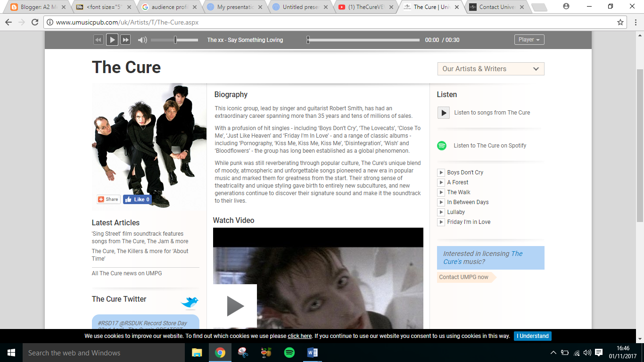The height and width of the screenshot is (362, 644).
Task: Switch to the TheCureVEVO YouTube tab
Action: point(366,7)
